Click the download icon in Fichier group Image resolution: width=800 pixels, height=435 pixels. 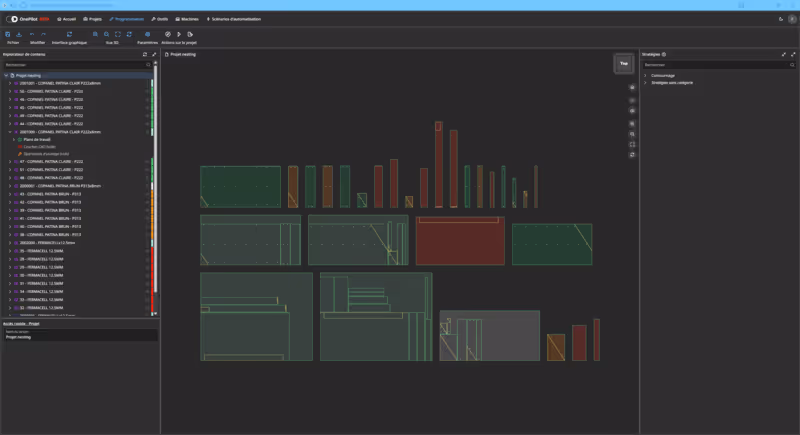click(x=19, y=34)
